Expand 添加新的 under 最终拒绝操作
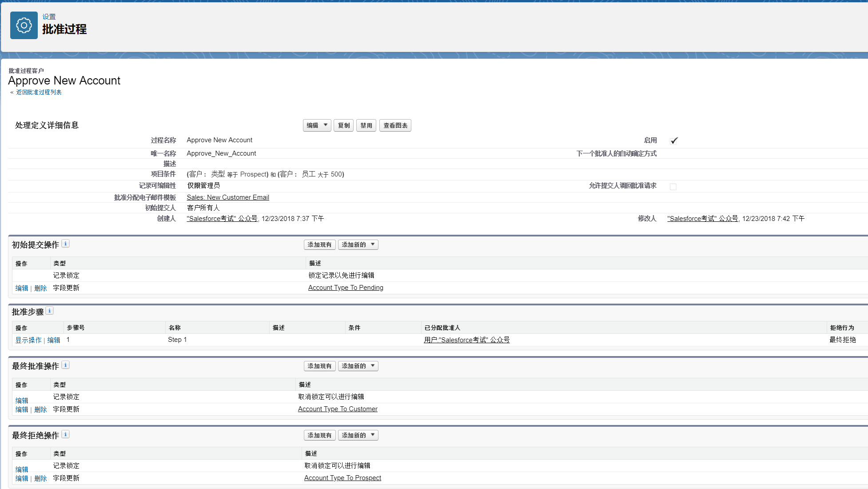Viewport: 868px width, 489px height. 358,435
